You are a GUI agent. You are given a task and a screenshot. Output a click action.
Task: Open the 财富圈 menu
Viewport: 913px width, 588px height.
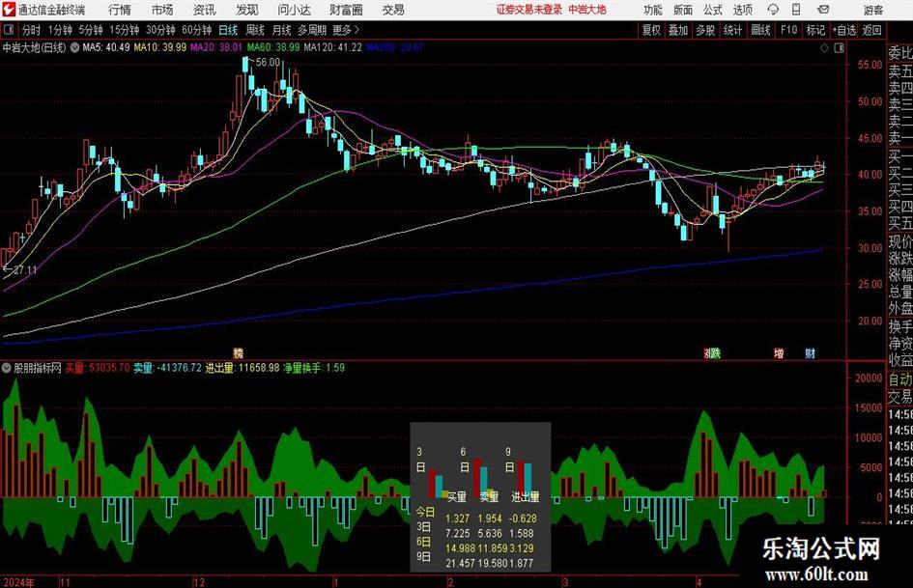coord(346,10)
